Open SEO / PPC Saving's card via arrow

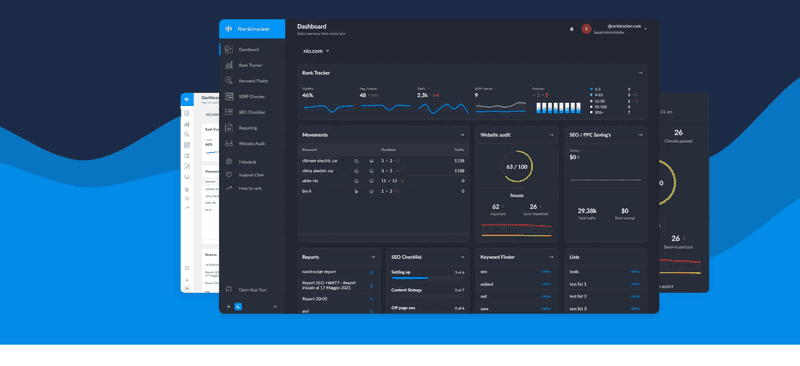coord(640,135)
